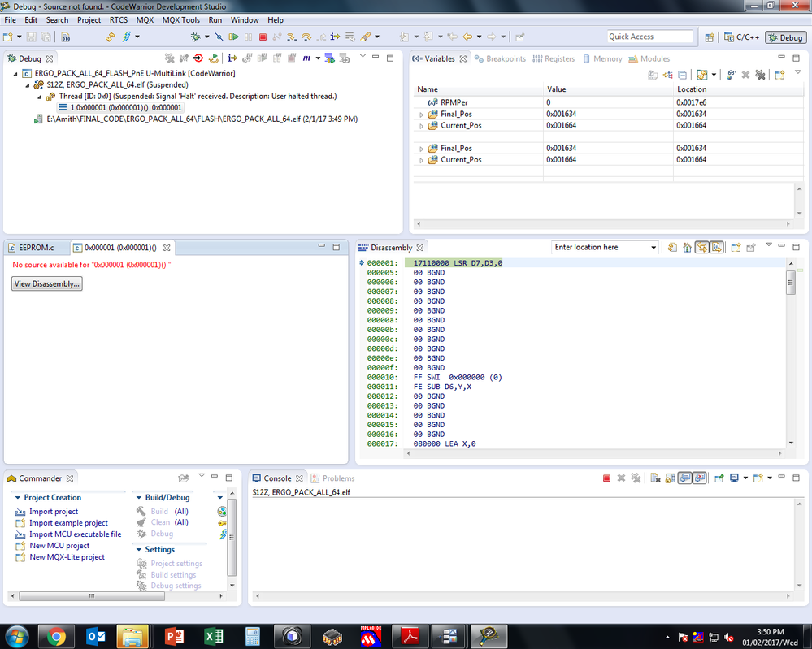
Task: Expand the Final_Pos variable in the first group
Action: click(421, 115)
